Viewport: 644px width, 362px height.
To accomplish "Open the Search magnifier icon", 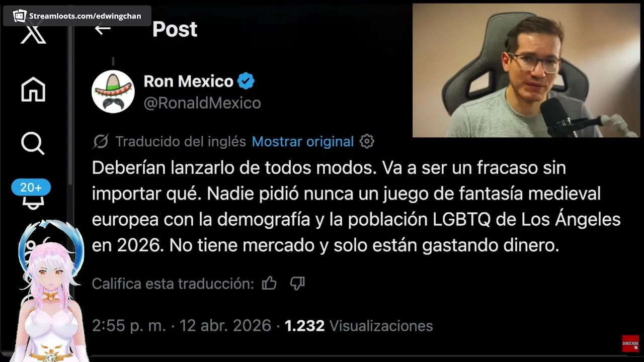I will click(33, 143).
